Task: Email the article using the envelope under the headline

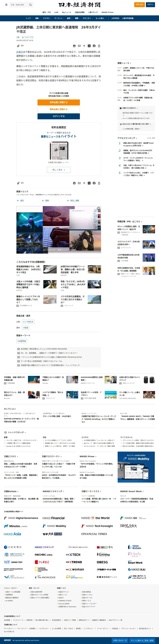Action: click(79, 46)
